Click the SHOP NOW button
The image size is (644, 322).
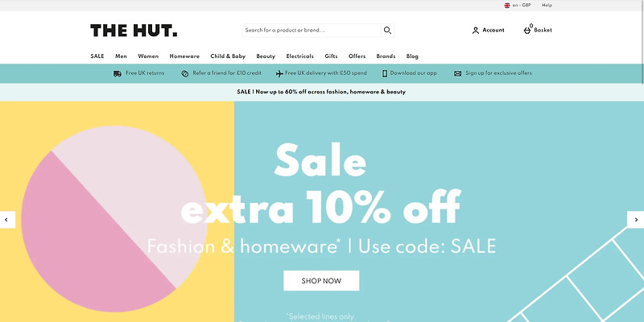pos(321,280)
